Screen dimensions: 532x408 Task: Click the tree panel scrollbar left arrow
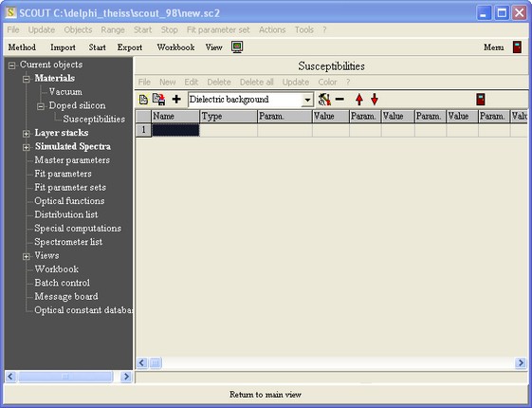click(10, 377)
